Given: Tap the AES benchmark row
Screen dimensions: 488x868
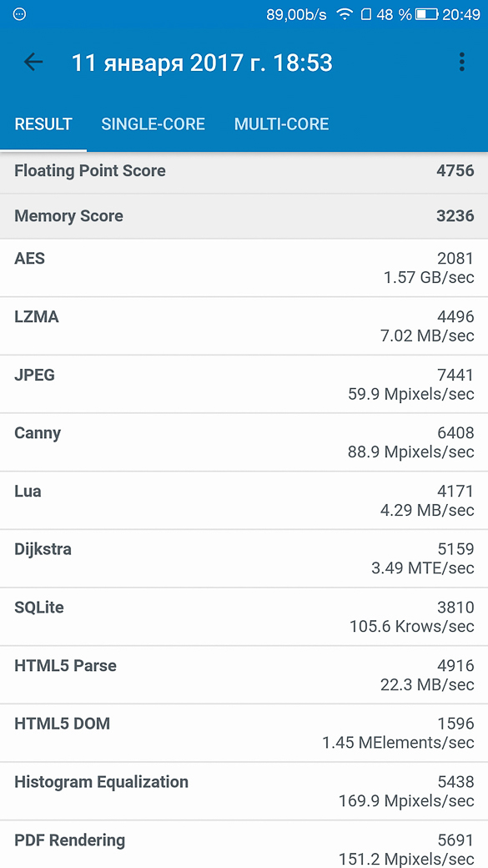Looking at the screenshot, I should (x=244, y=268).
